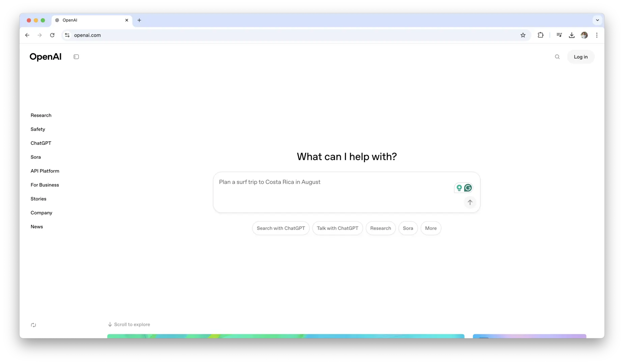Reload the openai.com page
Screen dimensions: 624x364
pos(52,35)
